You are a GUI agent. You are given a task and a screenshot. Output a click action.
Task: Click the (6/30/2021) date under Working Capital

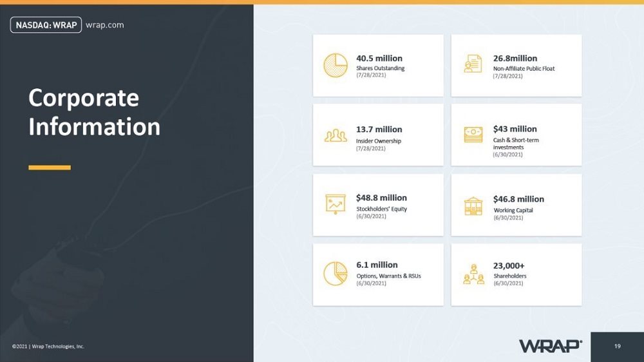coord(508,218)
